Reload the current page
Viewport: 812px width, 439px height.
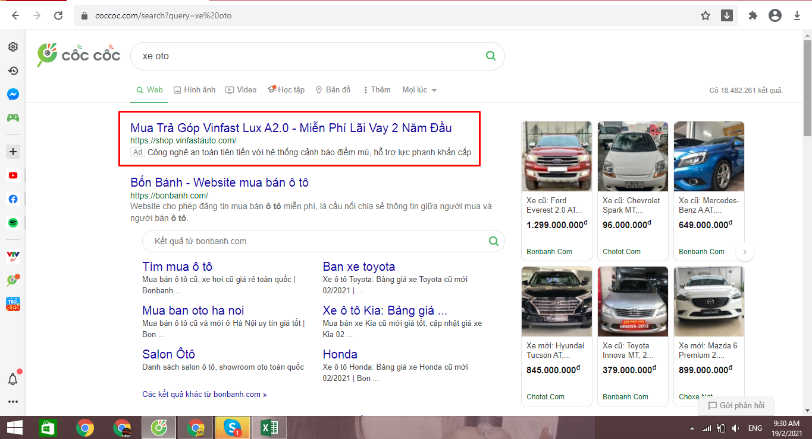click(59, 16)
